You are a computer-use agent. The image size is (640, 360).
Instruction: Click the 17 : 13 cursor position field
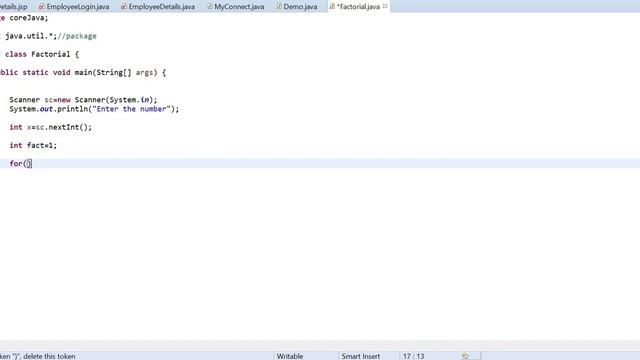[x=413, y=356]
